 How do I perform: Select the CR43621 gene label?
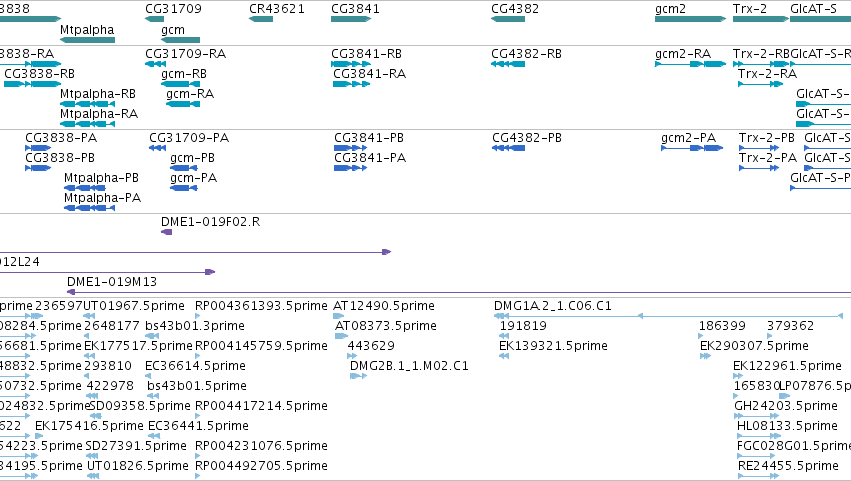(277, 9)
